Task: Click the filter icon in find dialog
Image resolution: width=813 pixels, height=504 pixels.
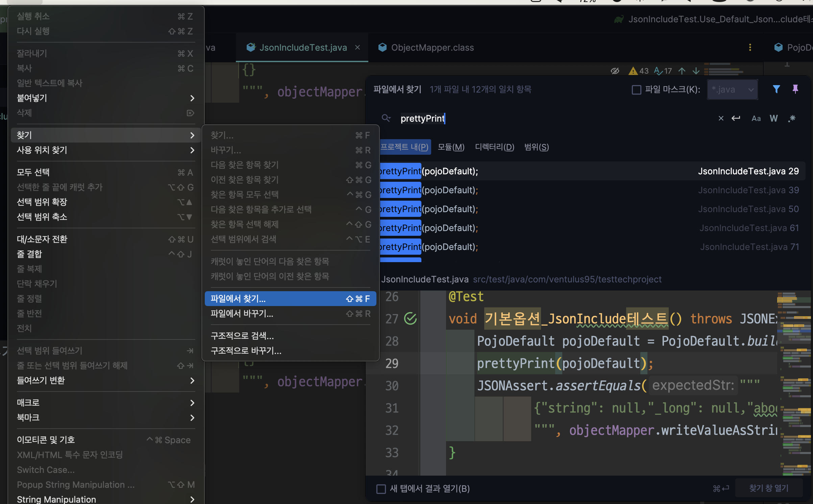Action: click(776, 89)
